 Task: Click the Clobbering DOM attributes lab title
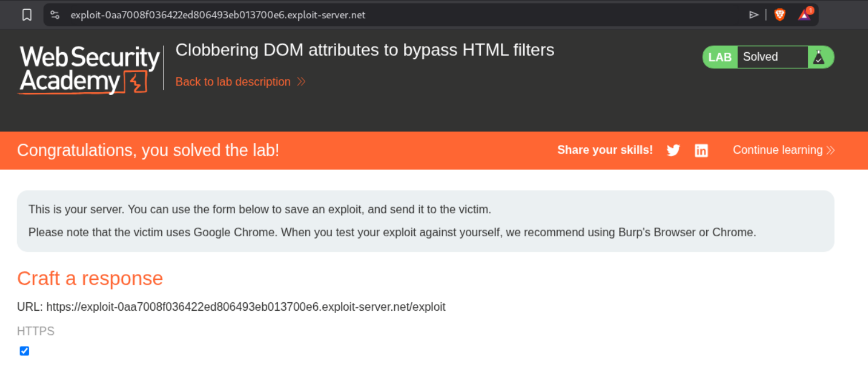coord(365,50)
